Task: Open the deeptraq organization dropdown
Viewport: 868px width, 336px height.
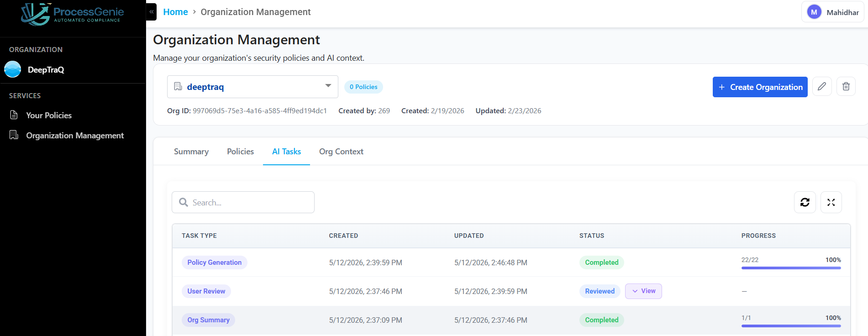Action: pyautogui.click(x=253, y=87)
